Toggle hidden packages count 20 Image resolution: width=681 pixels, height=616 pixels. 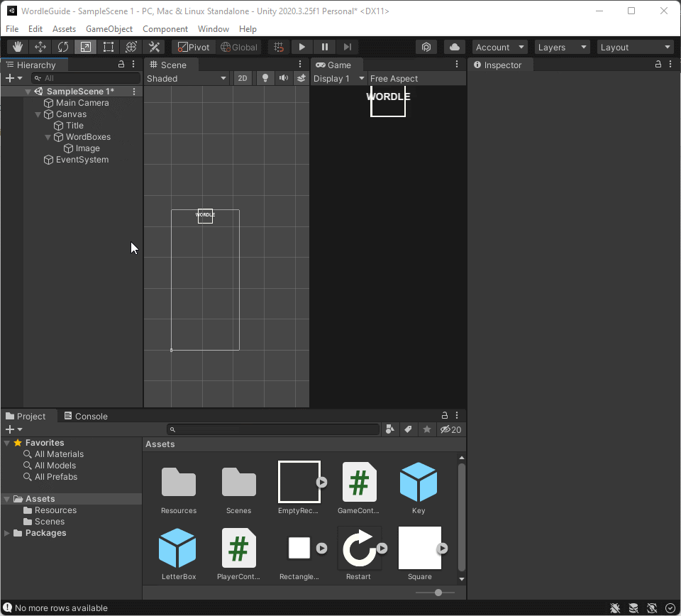tap(451, 429)
